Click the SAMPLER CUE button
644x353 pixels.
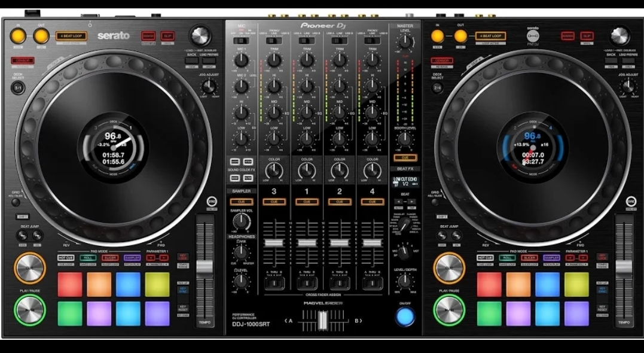coord(241,202)
